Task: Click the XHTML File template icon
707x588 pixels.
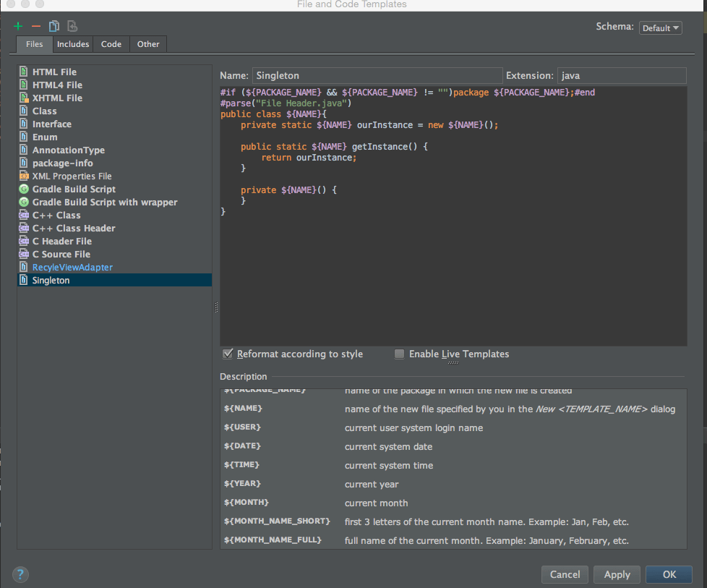Action: 23,98
